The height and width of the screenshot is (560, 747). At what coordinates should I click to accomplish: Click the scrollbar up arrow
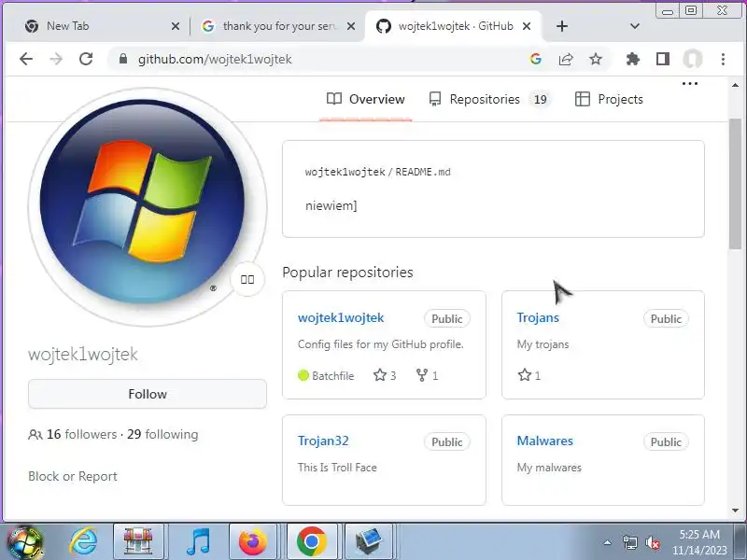point(736,85)
